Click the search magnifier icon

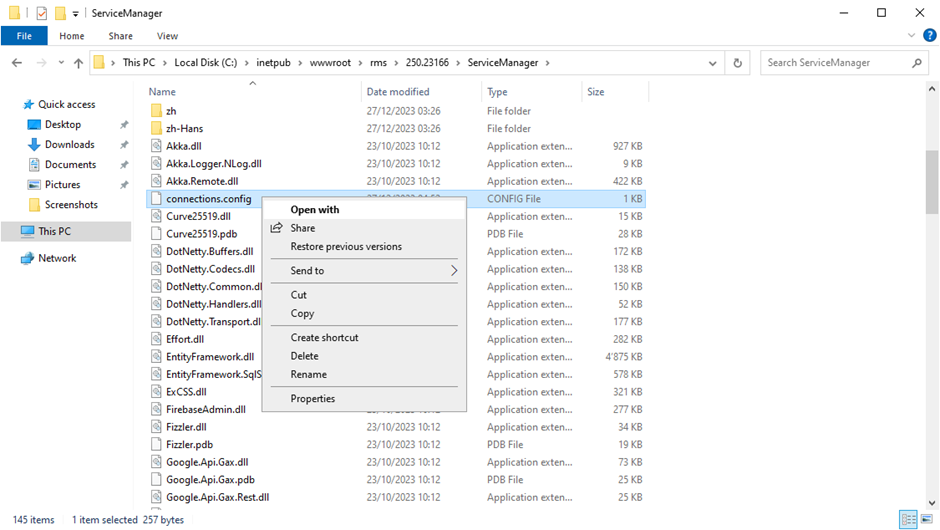tap(917, 62)
